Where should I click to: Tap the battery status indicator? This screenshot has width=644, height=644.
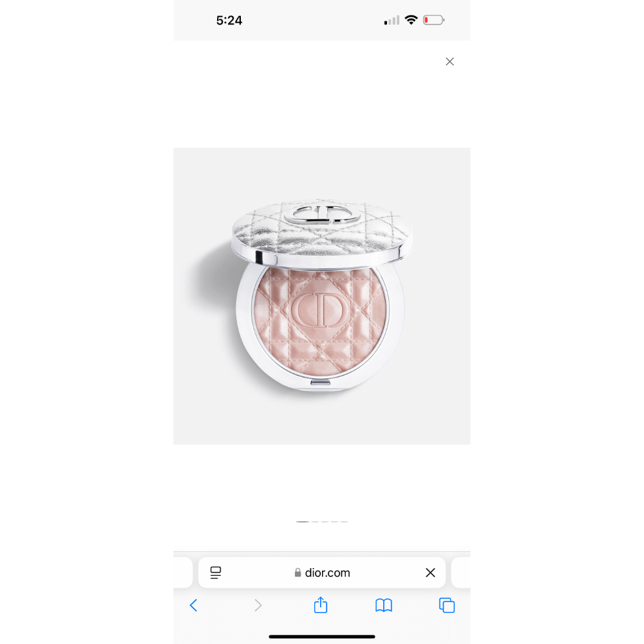(x=433, y=20)
